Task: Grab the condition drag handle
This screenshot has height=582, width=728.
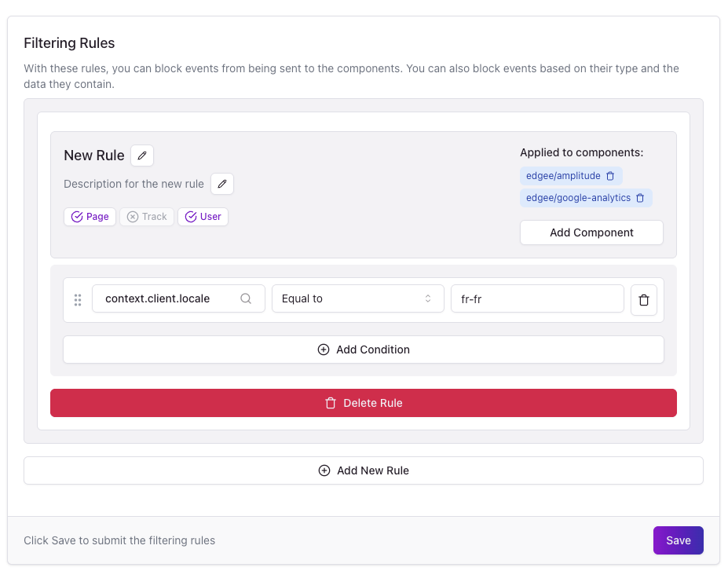Action: point(78,300)
